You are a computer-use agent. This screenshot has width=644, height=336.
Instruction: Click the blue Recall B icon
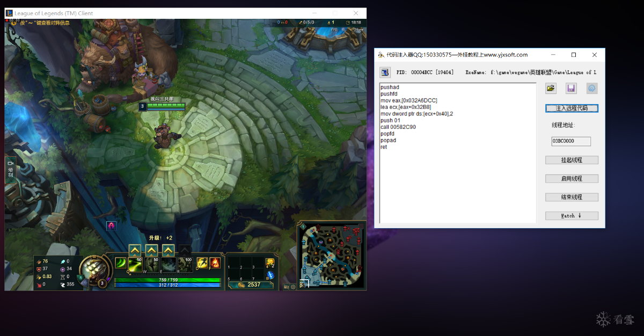pyautogui.click(x=270, y=275)
